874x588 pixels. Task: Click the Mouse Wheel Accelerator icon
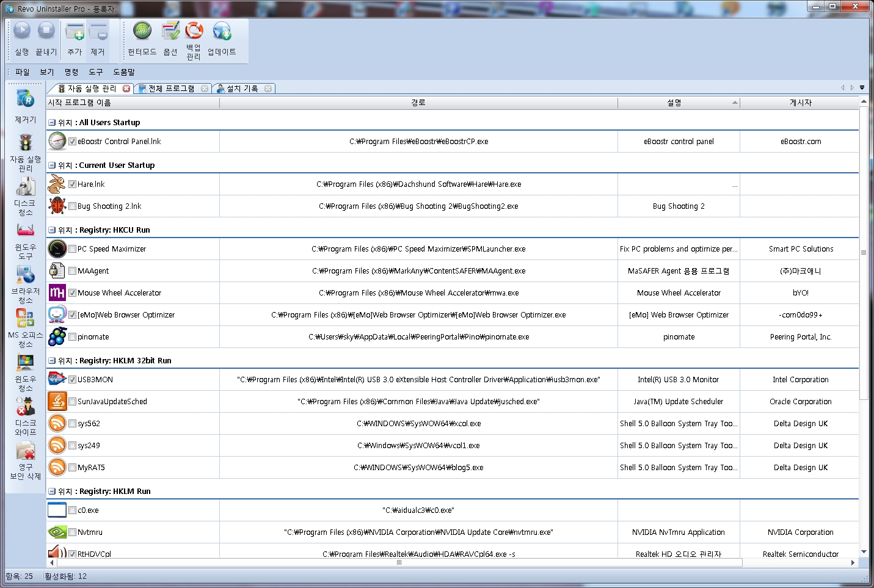[57, 292]
